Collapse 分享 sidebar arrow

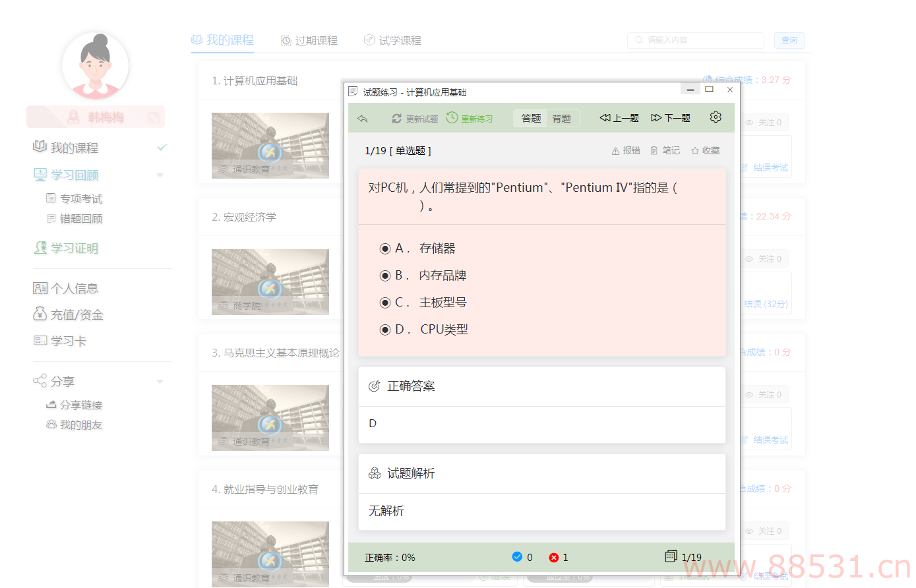(160, 382)
